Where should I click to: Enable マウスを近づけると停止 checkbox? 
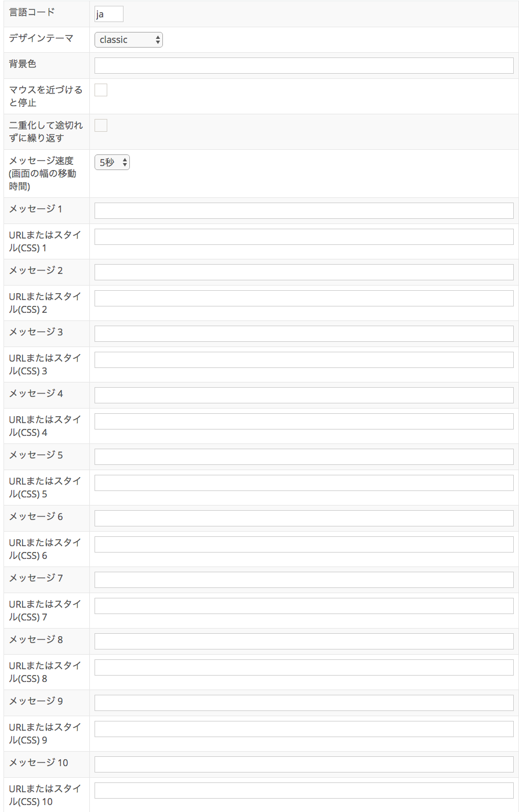coord(101,90)
